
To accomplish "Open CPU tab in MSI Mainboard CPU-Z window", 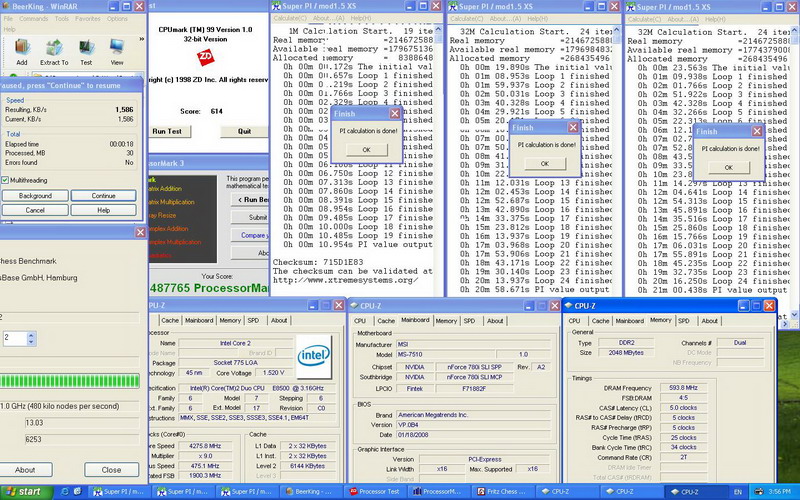I will click(360, 321).
